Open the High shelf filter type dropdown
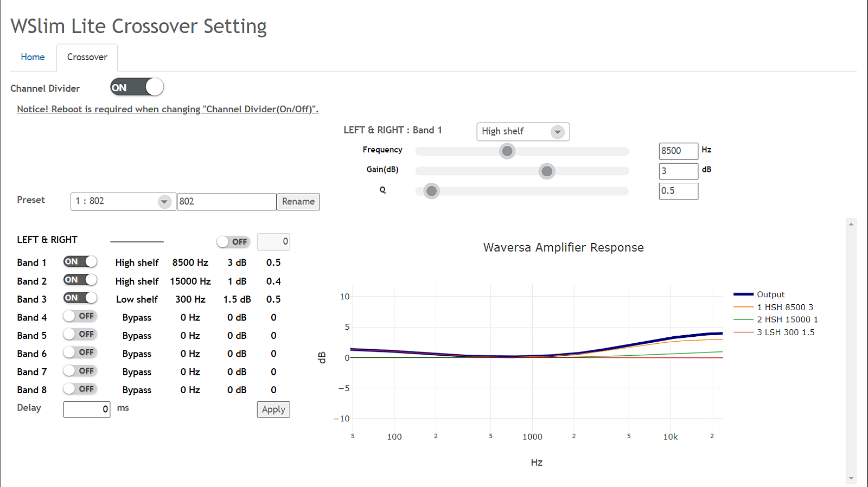868x487 pixels. click(x=523, y=131)
